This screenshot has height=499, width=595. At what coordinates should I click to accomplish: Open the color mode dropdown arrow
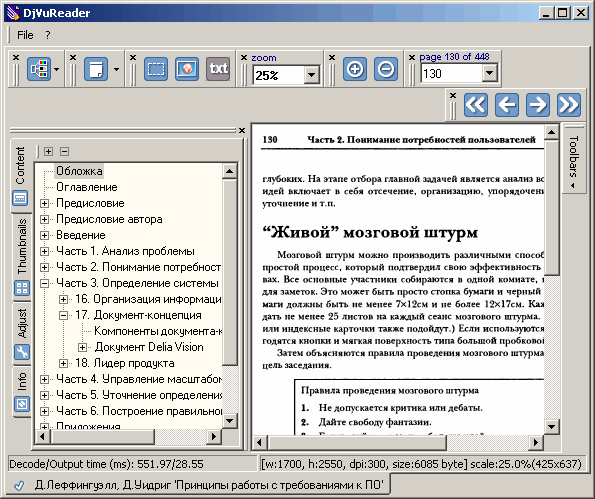point(57,69)
